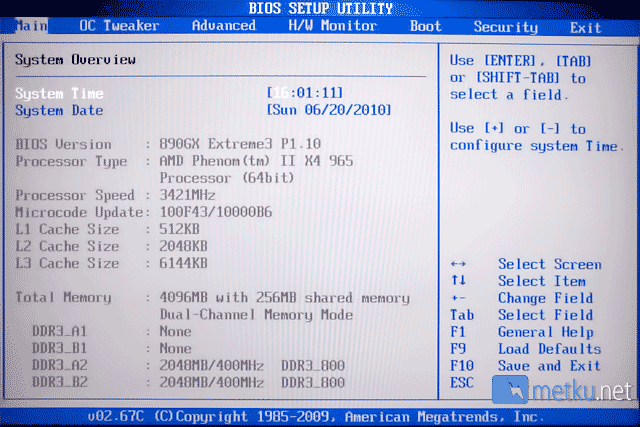Click the Select Field help entry
Viewport: 640px width, 427px height.
click(x=545, y=315)
